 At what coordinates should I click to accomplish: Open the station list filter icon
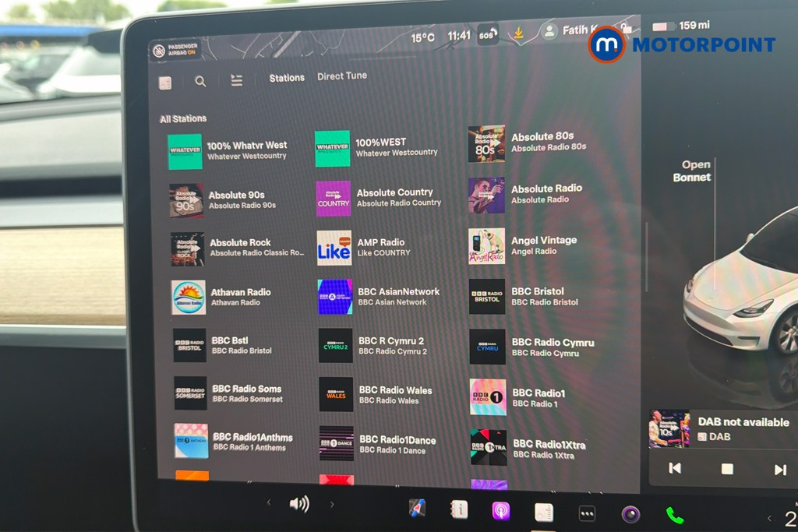point(236,80)
